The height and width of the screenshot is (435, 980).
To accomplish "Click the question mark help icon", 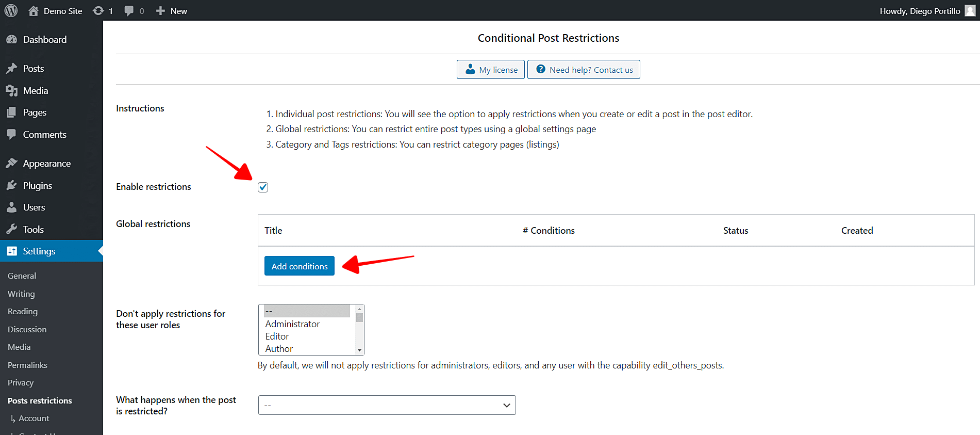I will point(541,69).
